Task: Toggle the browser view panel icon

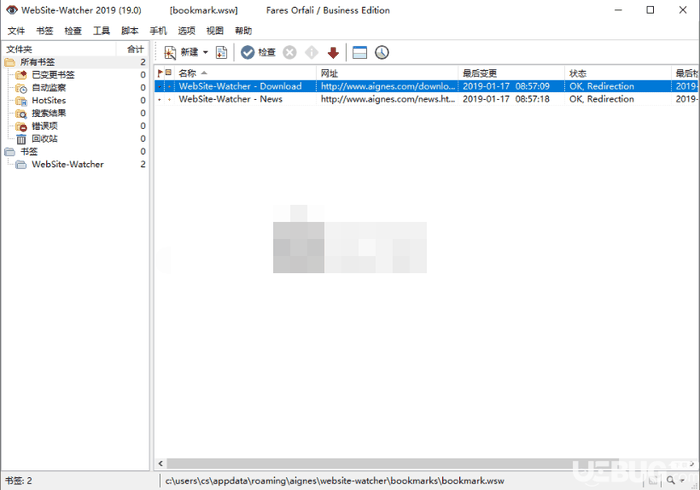Action: pyautogui.click(x=359, y=53)
